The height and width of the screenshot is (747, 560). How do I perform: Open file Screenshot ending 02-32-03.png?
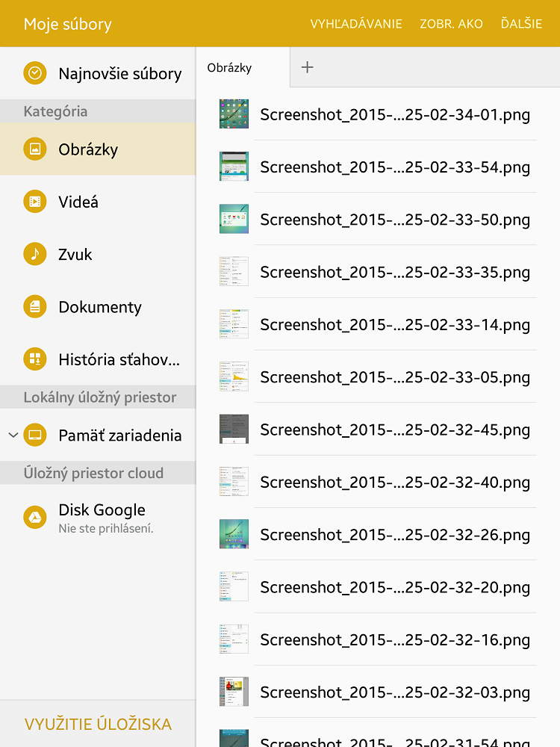coord(394,692)
